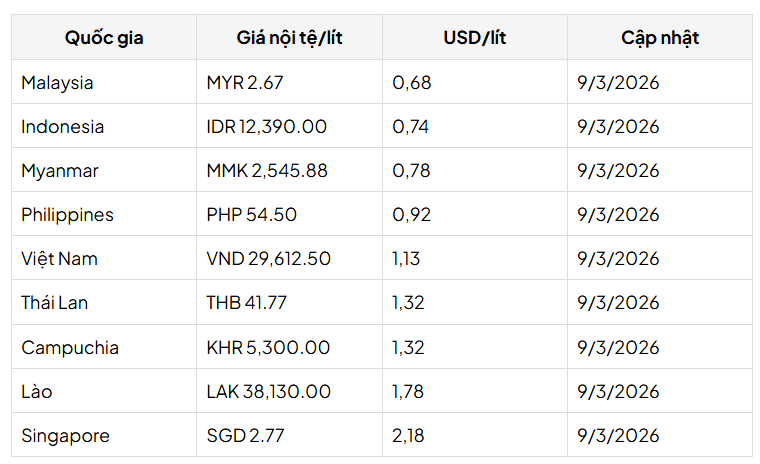Click the Lào row label
760x464 pixels.
(36, 392)
